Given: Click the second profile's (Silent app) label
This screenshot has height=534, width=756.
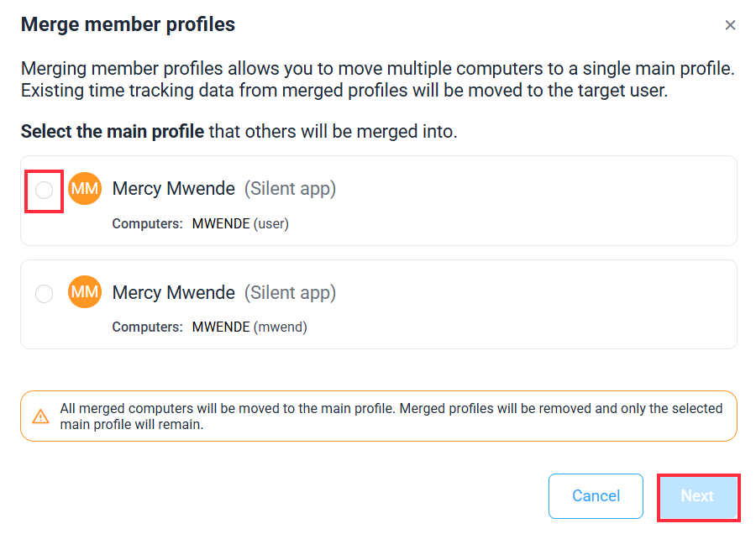Looking at the screenshot, I should 290,293.
